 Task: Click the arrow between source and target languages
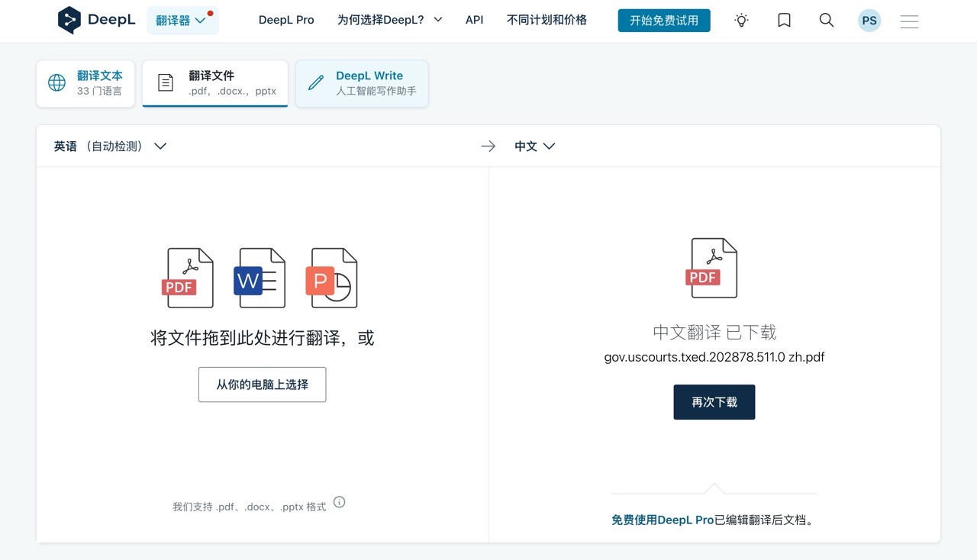pyautogui.click(x=488, y=146)
